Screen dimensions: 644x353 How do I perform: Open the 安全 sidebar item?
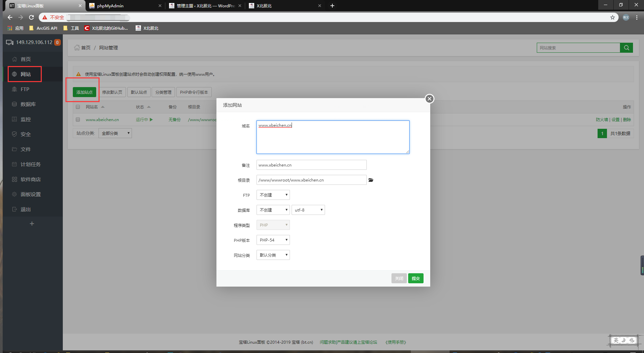26,134
